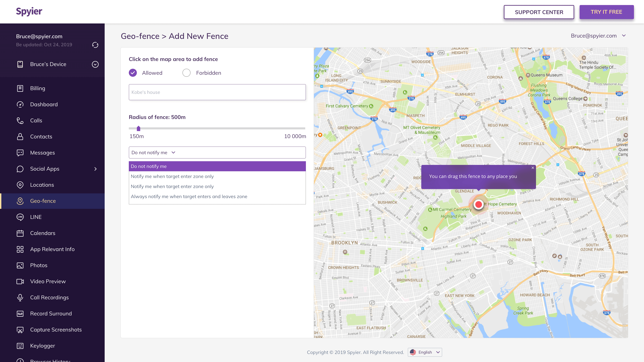Click the US flag language icon
644x362 pixels.
413,352
